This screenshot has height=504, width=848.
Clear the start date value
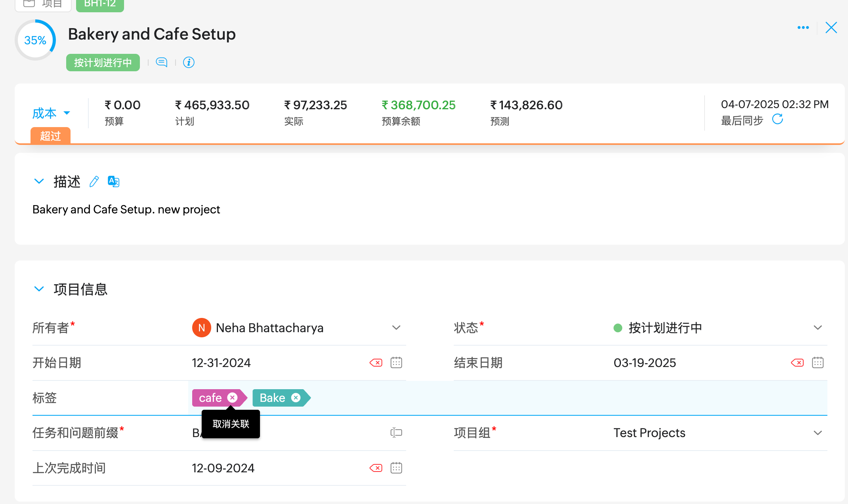(376, 363)
